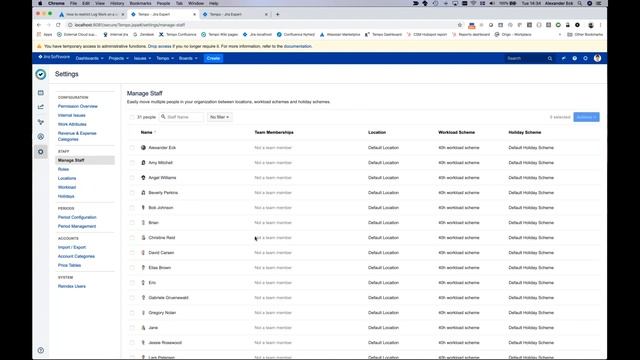Open Chrome Window menu
Image resolution: width=640 pixels, height=360 pixels.
(x=196, y=3)
